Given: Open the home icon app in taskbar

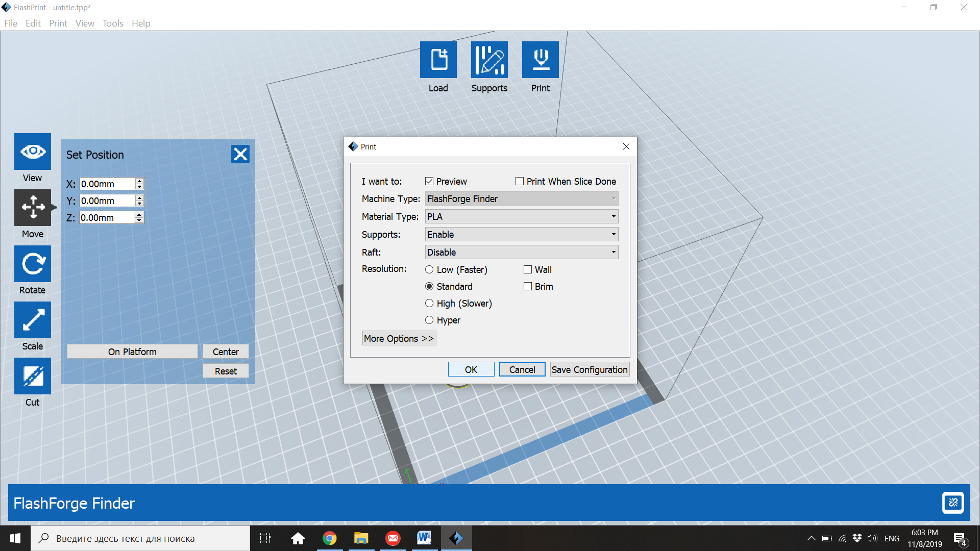Looking at the screenshot, I should pos(298,538).
